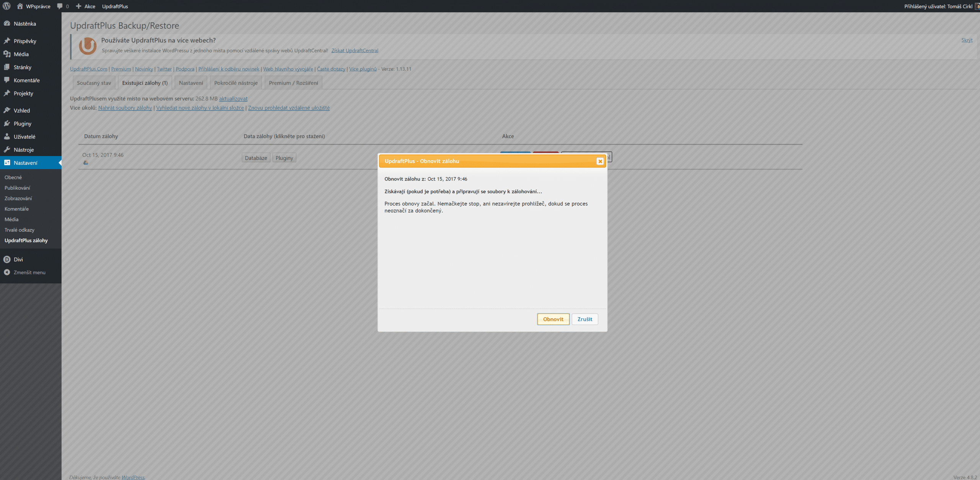Open Komentáře in the main sidebar

31,80
